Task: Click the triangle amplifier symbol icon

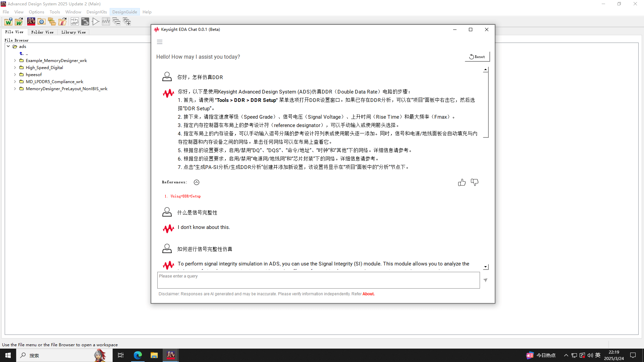Action: pos(96,22)
